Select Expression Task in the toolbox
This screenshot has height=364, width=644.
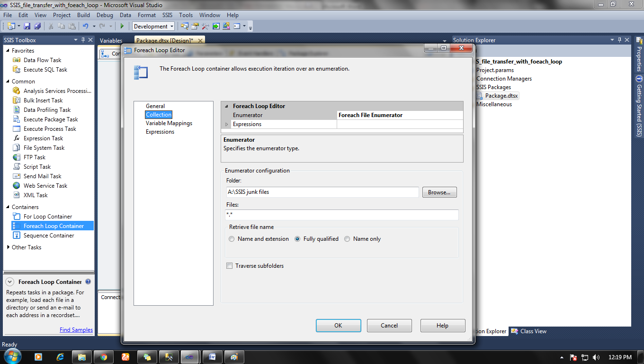pos(43,138)
